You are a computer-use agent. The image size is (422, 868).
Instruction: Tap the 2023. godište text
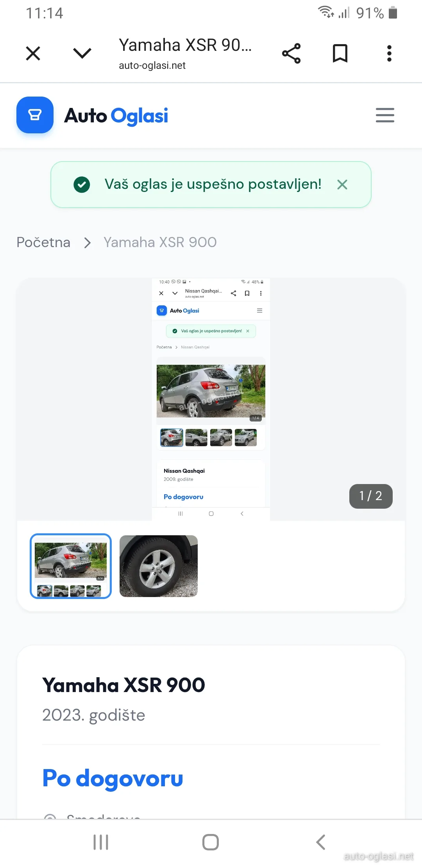click(x=94, y=715)
